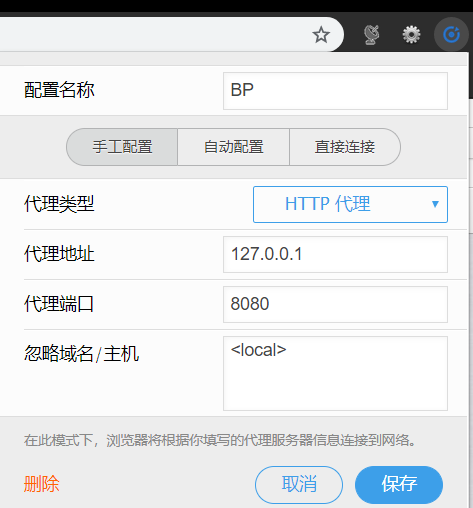
Task: Click the 代理类型 label
Action: click(x=59, y=204)
